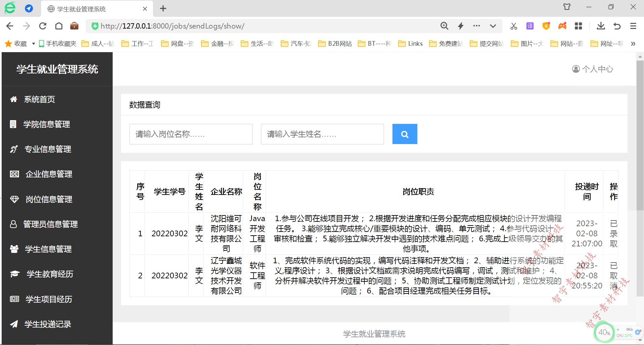
Task: Focus the student name search field
Action: click(x=322, y=134)
